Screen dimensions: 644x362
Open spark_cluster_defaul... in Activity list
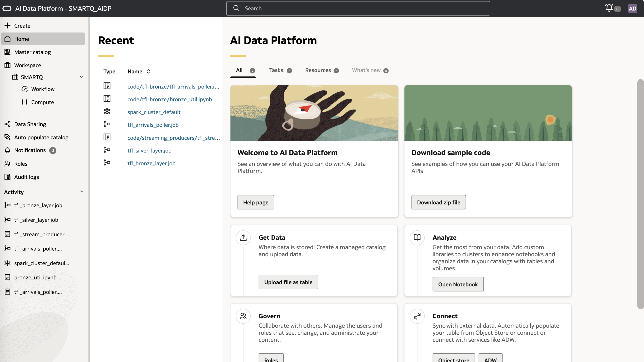tap(42, 263)
